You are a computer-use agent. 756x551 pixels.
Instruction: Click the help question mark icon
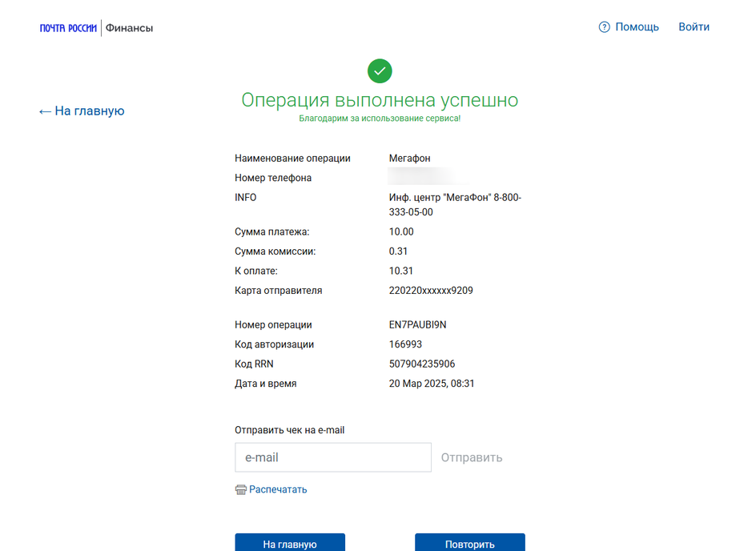coord(604,27)
